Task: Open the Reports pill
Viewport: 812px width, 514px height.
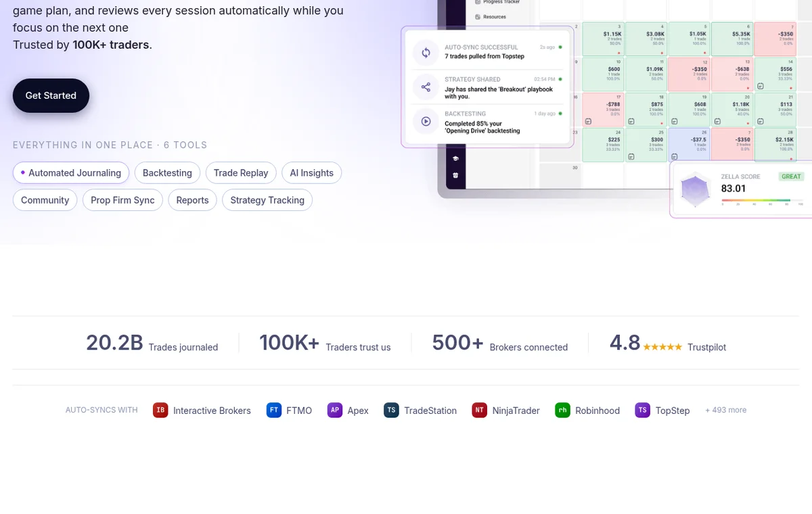Action: click(192, 200)
